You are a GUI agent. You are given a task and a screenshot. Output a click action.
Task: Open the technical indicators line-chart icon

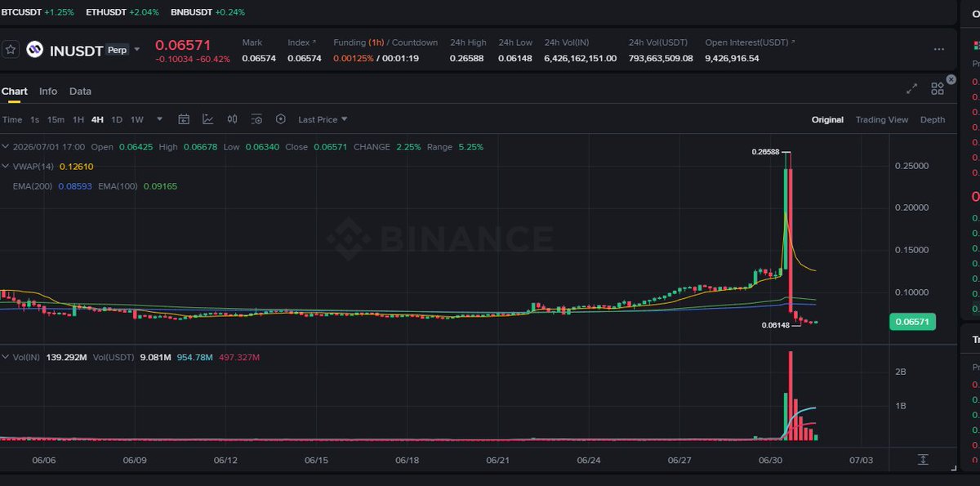tap(208, 119)
